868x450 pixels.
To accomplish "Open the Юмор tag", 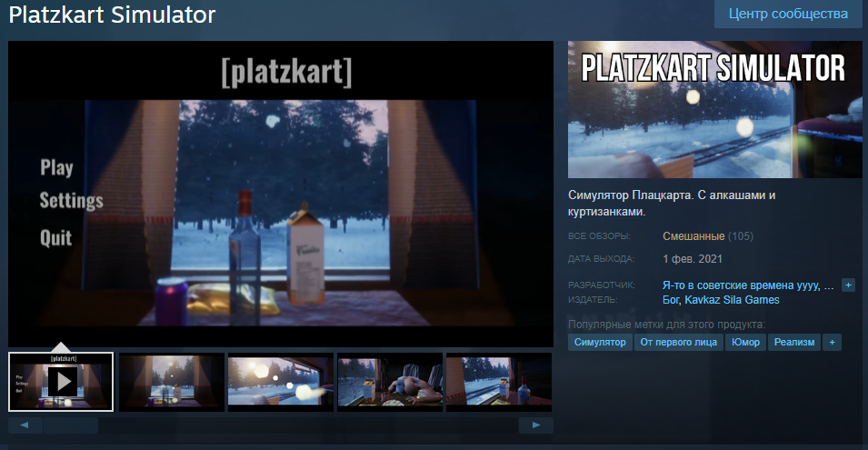I will [x=745, y=342].
